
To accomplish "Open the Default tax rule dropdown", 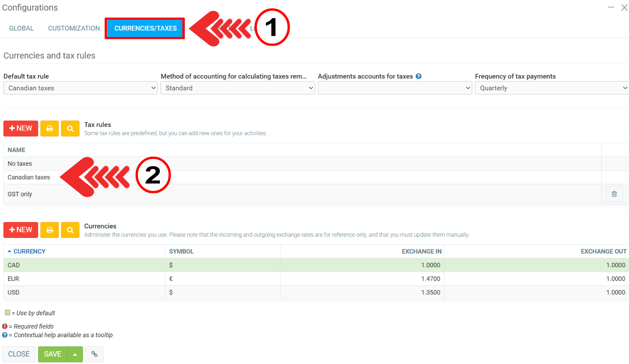I will (80, 88).
